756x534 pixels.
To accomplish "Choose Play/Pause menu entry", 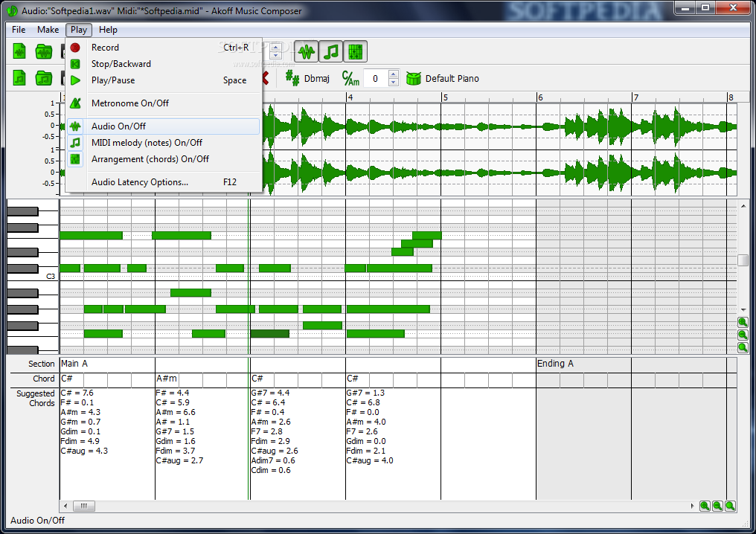I will point(164,80).
